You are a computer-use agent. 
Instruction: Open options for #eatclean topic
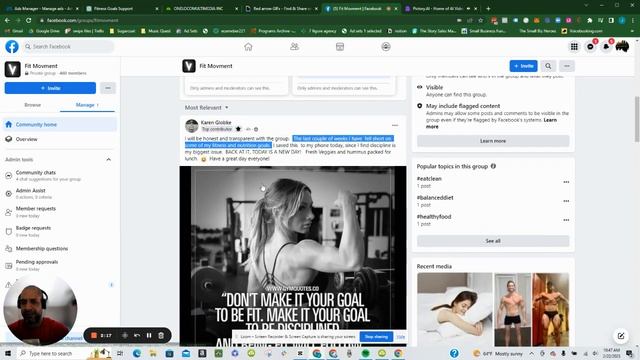click(566, 182)
